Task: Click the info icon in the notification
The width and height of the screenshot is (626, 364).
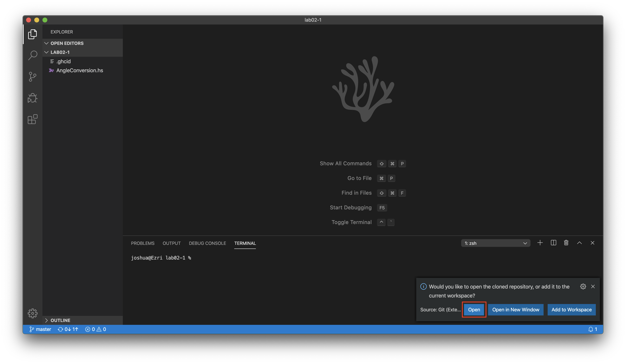Action: tap(423, 286)
